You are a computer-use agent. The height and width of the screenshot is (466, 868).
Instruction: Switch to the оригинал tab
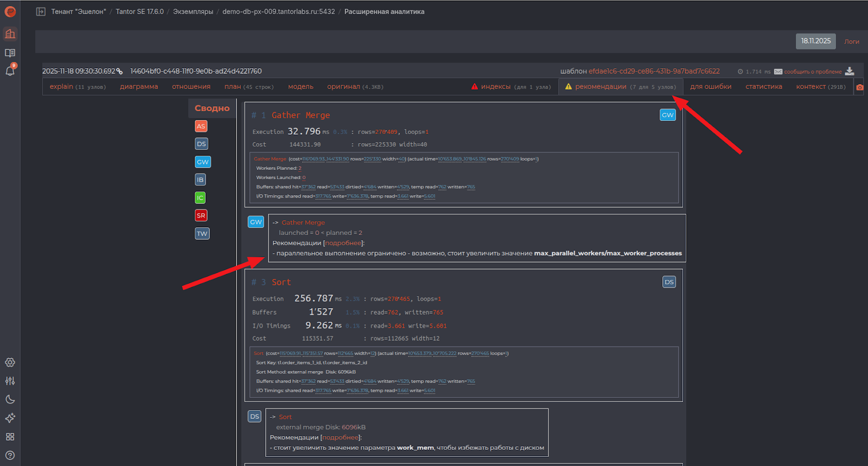[x=355, y=87]
